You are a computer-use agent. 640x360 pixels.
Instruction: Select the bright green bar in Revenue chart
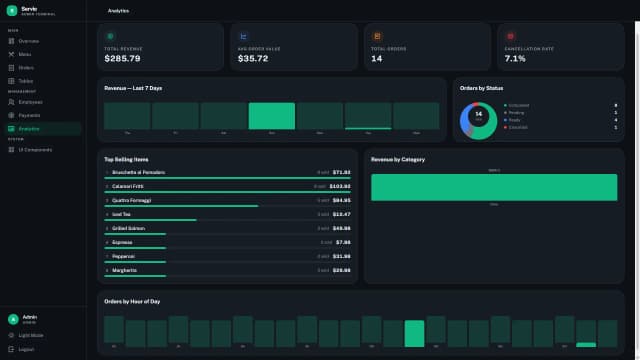[x=272, y=116]
